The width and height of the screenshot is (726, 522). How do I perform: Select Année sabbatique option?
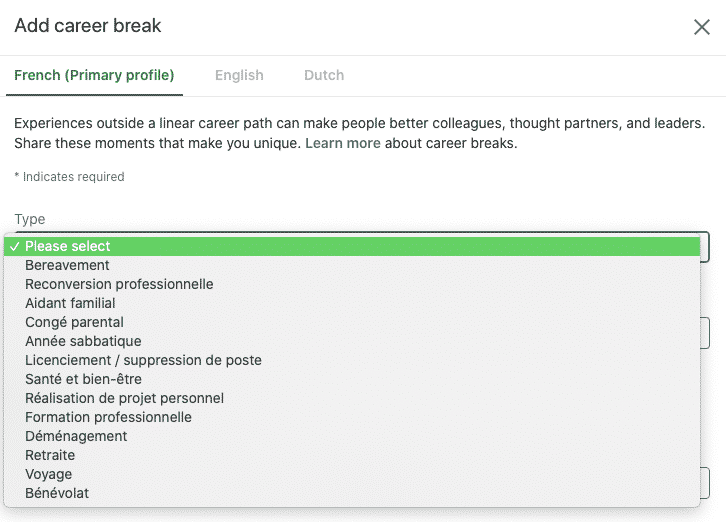pos(83,341)
